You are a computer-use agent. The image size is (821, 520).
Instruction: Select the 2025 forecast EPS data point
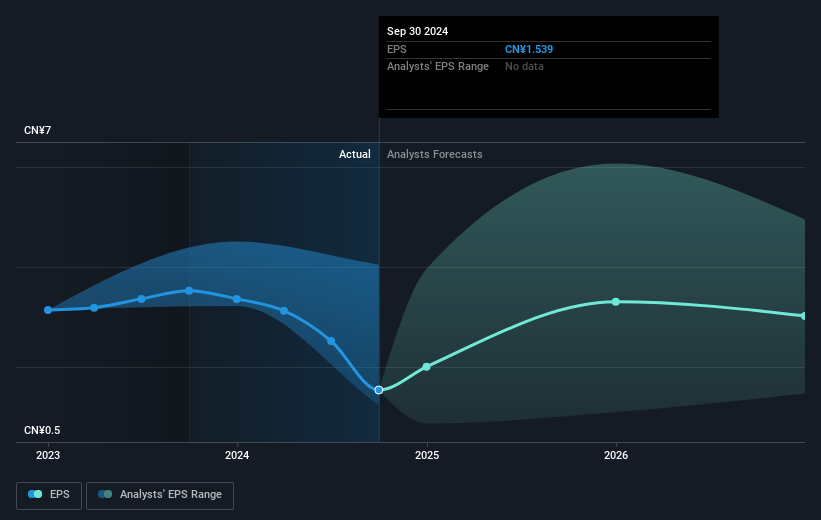[x=427, y=367]
